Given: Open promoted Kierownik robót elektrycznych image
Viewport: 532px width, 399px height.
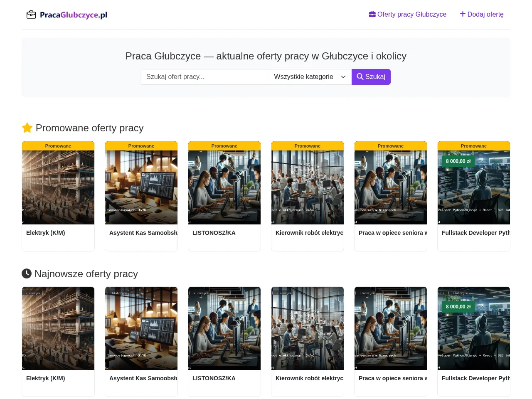Looking at the screenshot, I should coord(308,187).
